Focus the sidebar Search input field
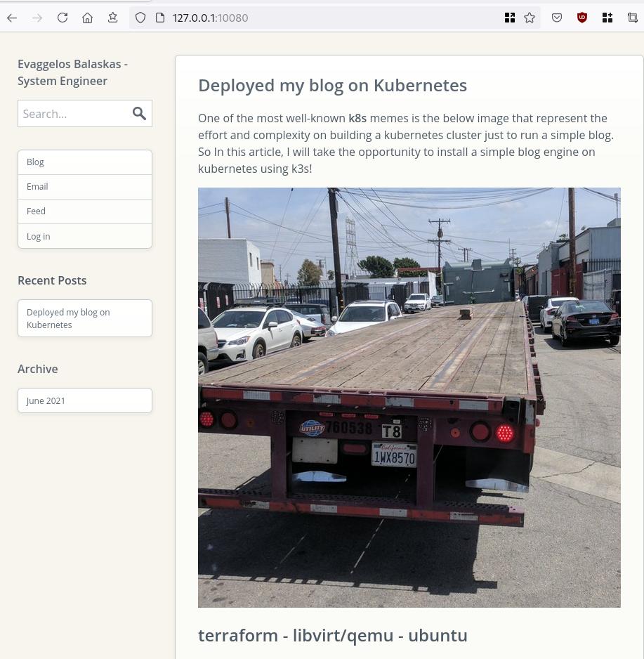644x659 pixels. pos(73,114)
